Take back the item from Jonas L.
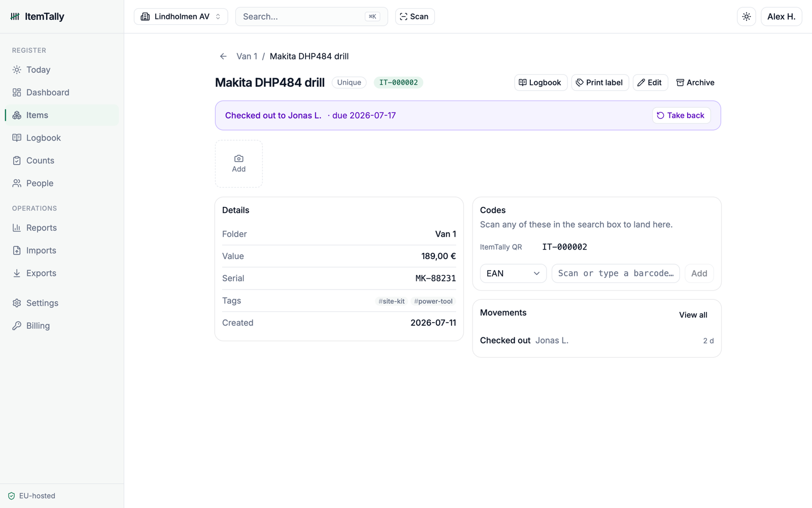Image resolution: width=812 pixels, height=508 pixels. [x=681, y=115]
